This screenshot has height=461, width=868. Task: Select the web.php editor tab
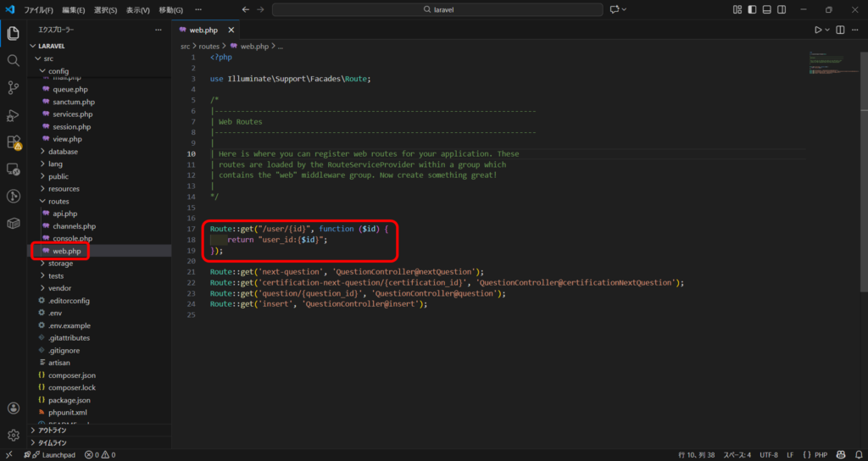[x=203, y=30]
